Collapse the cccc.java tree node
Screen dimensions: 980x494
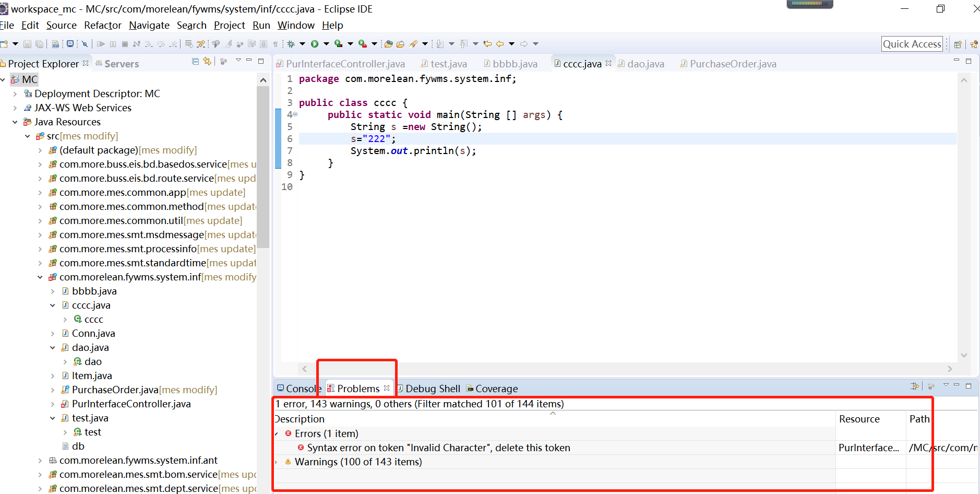pos(52,305)
